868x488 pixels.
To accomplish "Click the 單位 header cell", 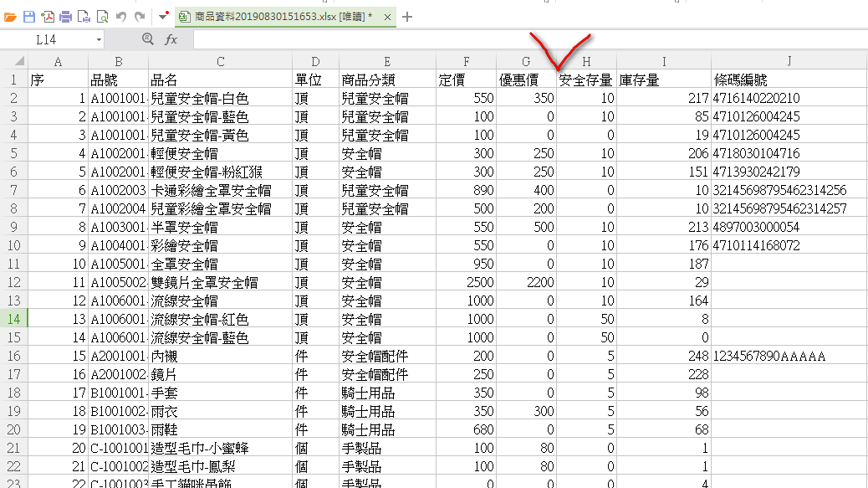I will coord(315,80).
